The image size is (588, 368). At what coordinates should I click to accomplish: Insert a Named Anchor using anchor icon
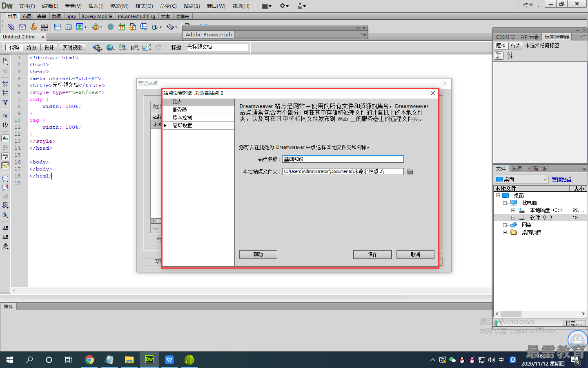point(33,27)
